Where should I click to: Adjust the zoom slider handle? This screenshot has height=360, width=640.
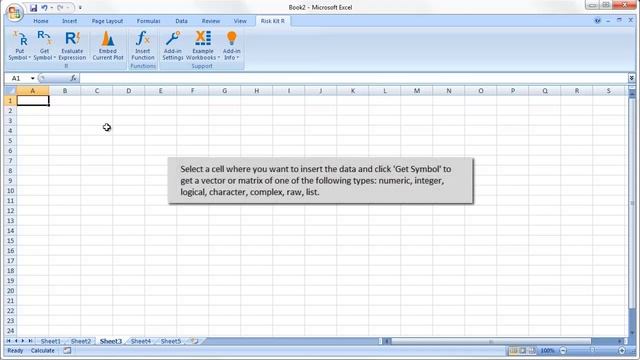tap(592, 350)
